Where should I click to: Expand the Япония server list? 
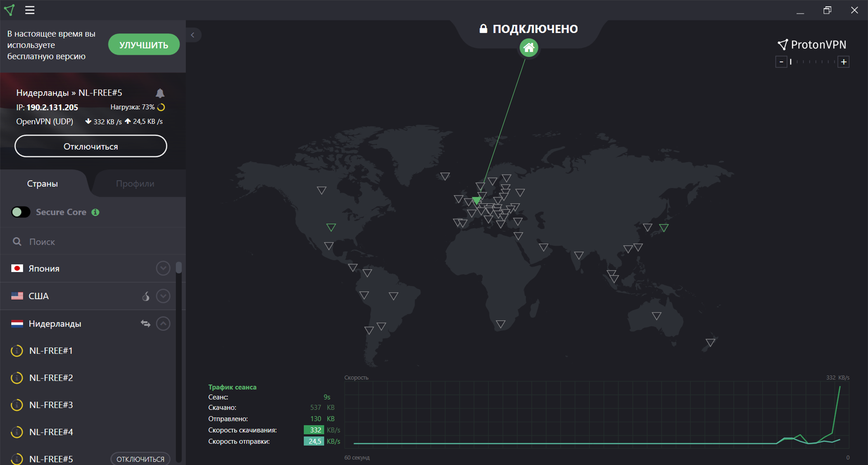[x=163, y=269]
